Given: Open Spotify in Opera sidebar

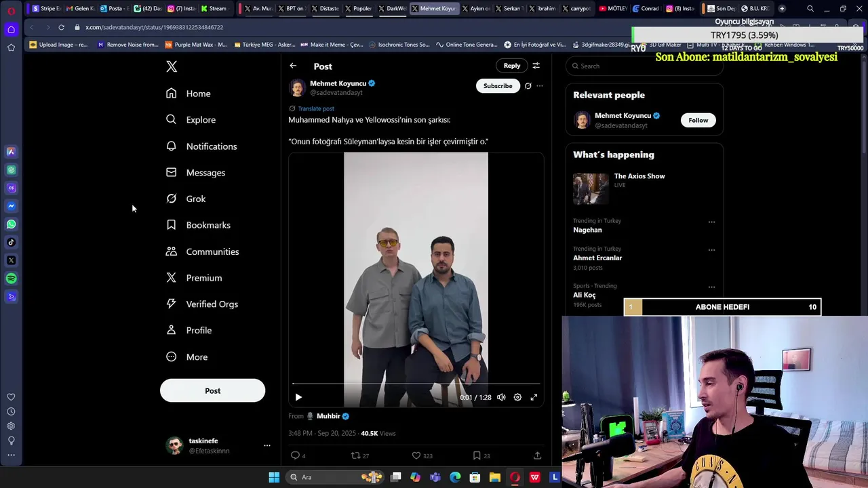Looking at the screenshot, I should [x=11, y=279].
